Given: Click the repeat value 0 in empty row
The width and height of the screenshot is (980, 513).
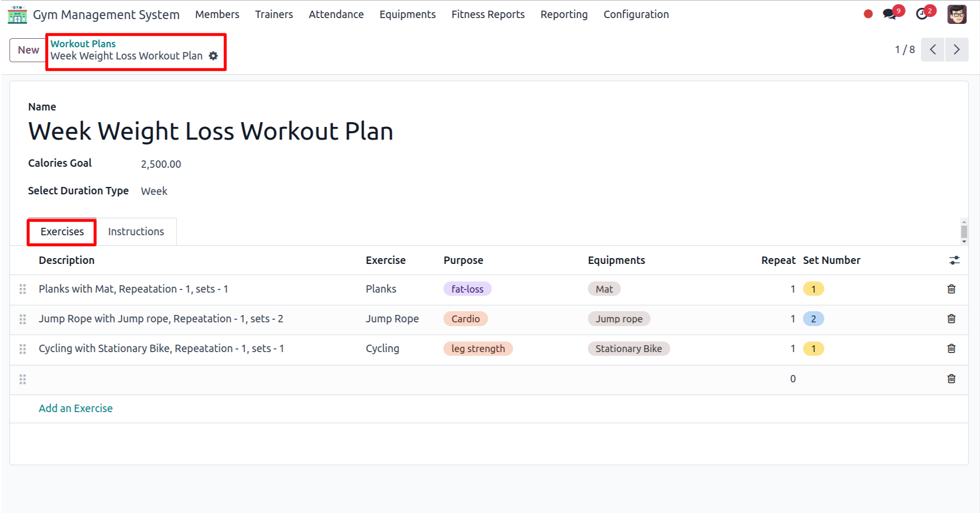Looking at the screenshot, I should pyautogui.click(x=792, y=379).
